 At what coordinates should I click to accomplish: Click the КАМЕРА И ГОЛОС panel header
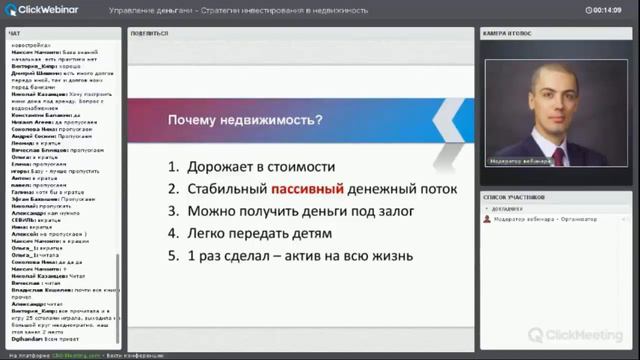[556, 33]
